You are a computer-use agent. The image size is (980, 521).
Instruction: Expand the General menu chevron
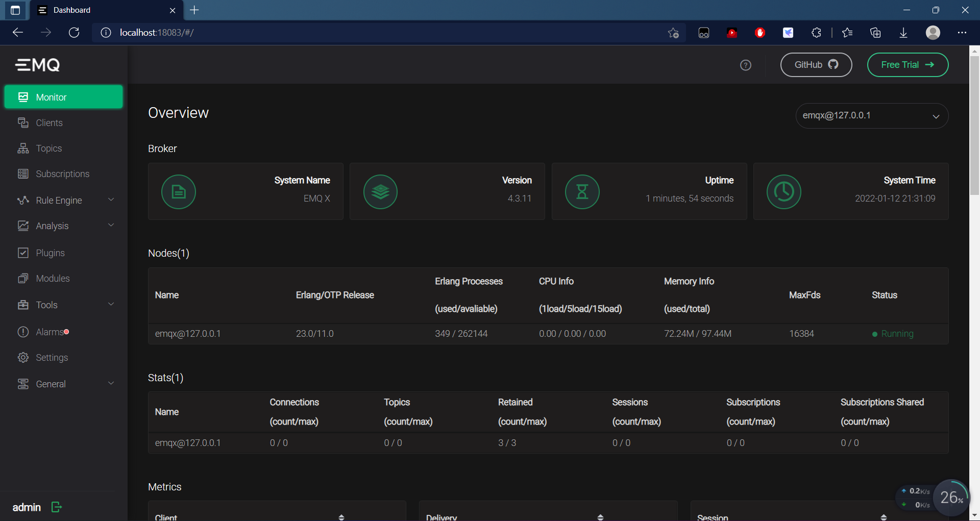tap(111, 383)
